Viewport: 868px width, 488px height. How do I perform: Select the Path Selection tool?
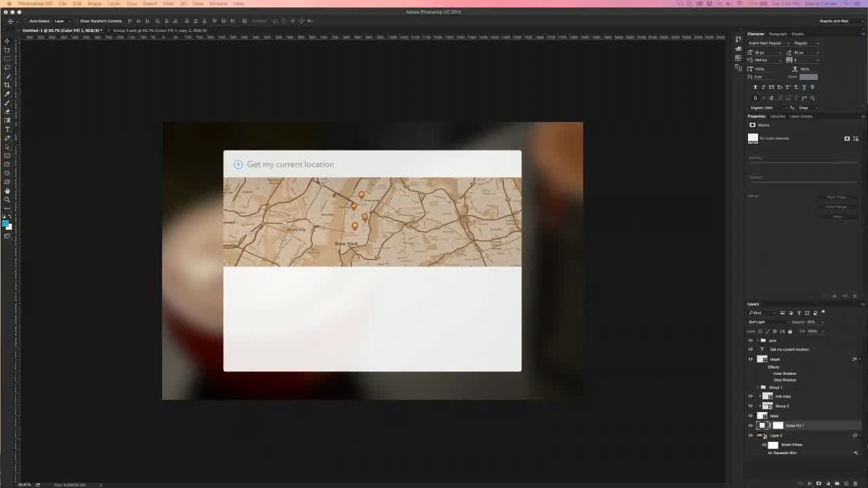click(x=7, y=146)
